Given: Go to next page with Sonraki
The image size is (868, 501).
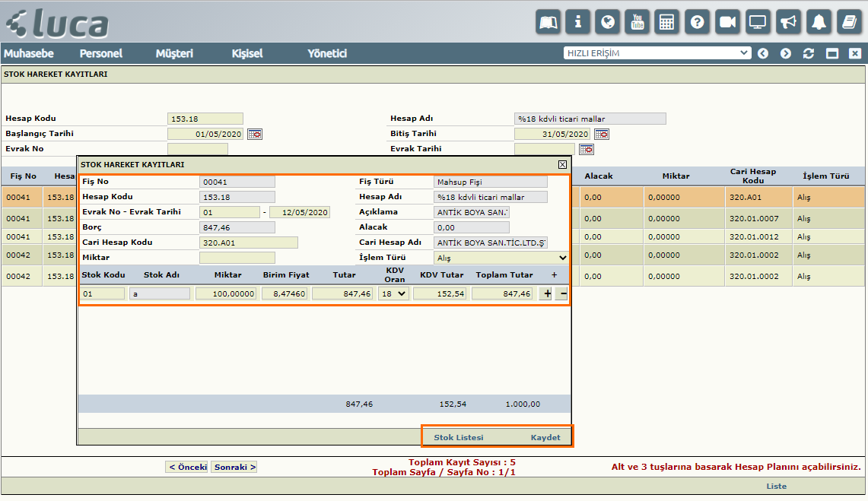Looking at the screenshot, I should 235,468.
